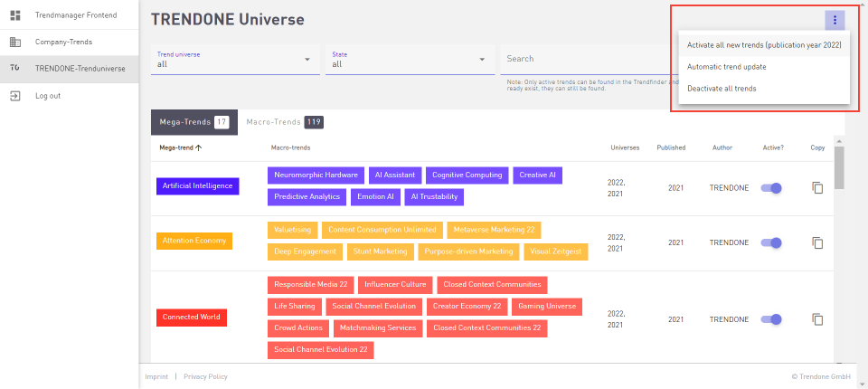
Task: Switch to the Macro-Trends tab
Action: (285, 122)
